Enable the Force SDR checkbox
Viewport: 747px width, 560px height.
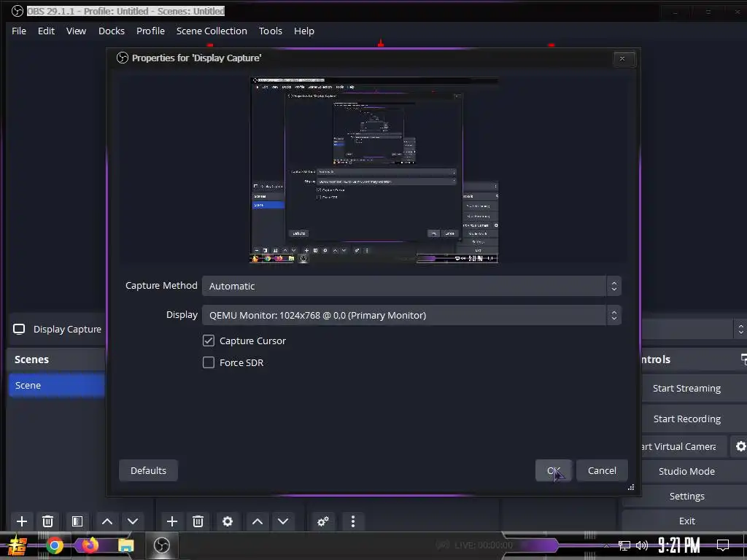tap(208, 362)
